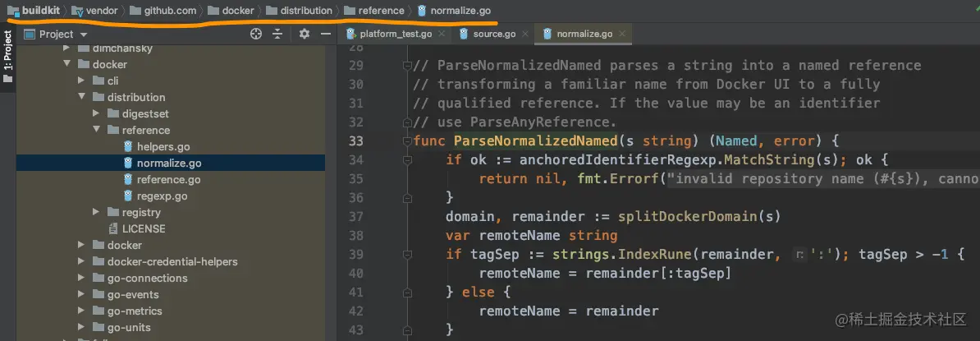980x341 pixels.
Task: Select the dimchansky folder
Action: [122, 48]
